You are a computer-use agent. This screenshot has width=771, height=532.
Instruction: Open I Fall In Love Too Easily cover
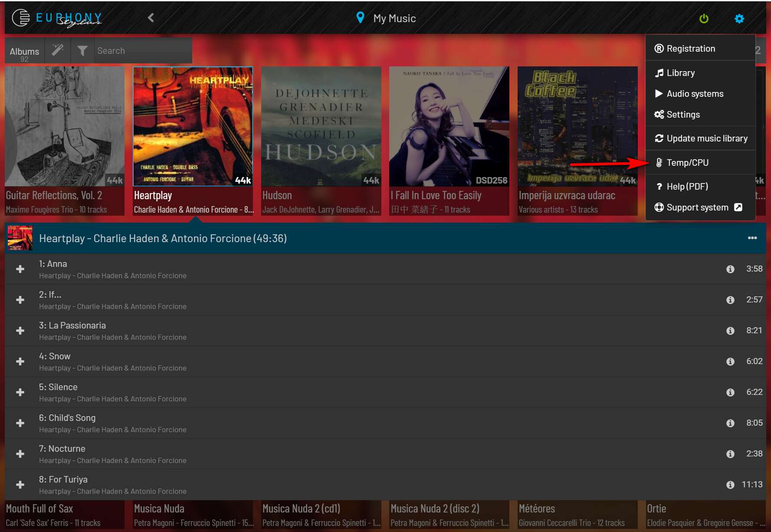[449, 126]
